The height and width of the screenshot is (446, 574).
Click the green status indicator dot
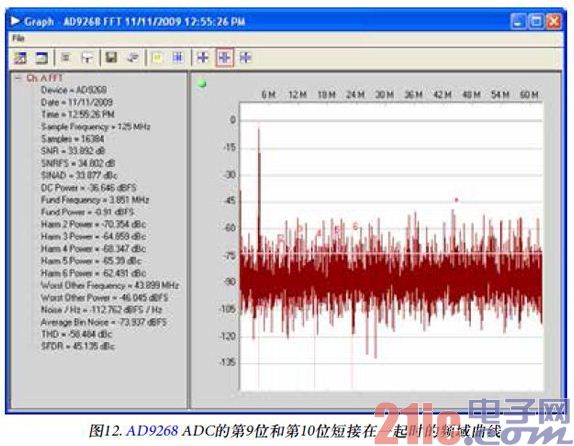click(x=202, y=84)
